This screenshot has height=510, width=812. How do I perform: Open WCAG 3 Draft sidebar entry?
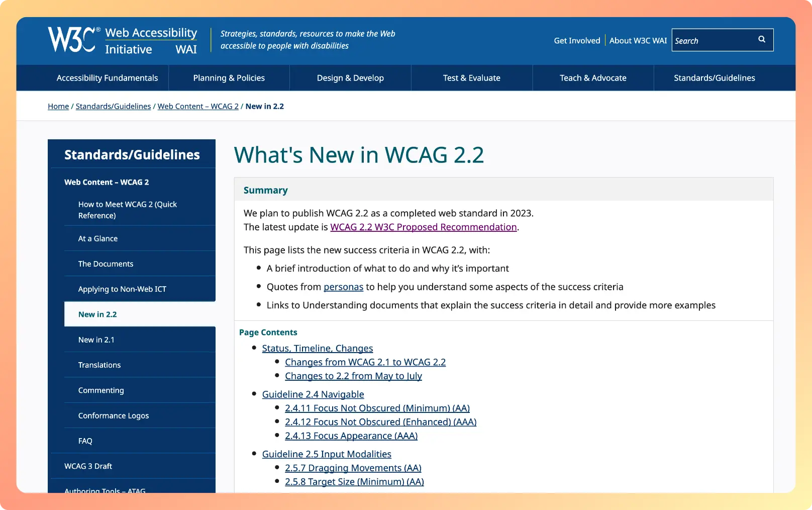coord(88,466)
